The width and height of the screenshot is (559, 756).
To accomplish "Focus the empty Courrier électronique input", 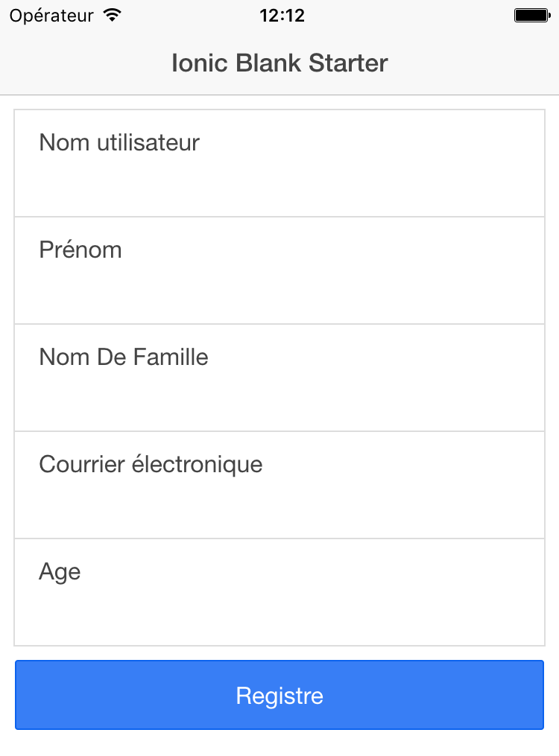I will pyautogui.click(x=279, y=506).
